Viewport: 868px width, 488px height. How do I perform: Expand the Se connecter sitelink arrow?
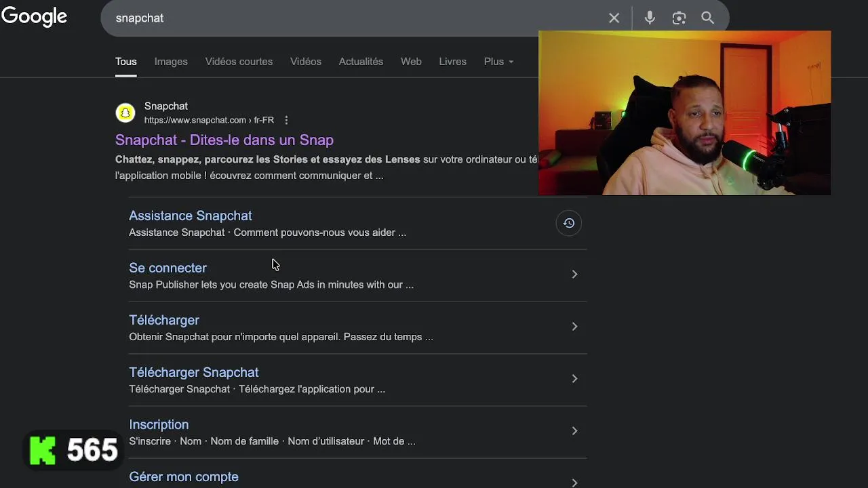[574, 274]
